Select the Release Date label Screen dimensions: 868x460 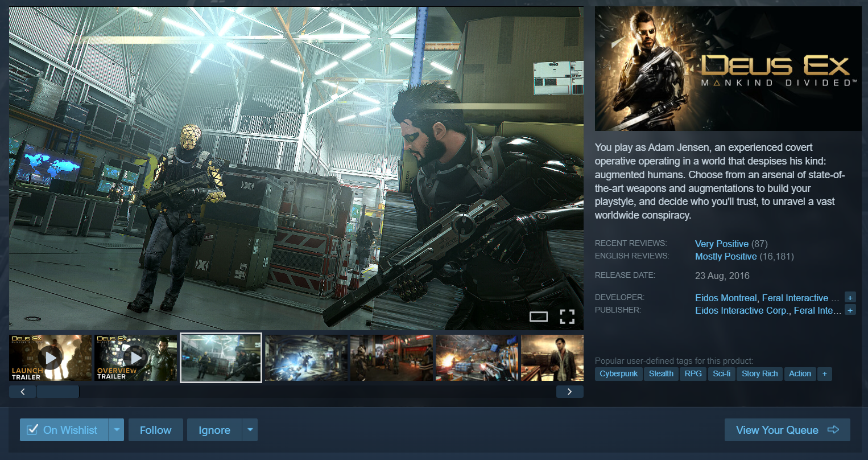coord(625,275)
